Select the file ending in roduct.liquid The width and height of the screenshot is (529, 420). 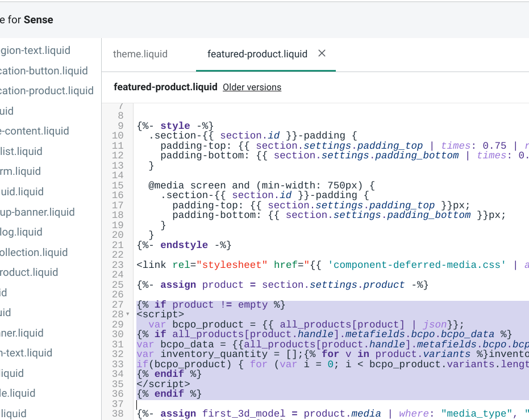(x=29, y=272)
